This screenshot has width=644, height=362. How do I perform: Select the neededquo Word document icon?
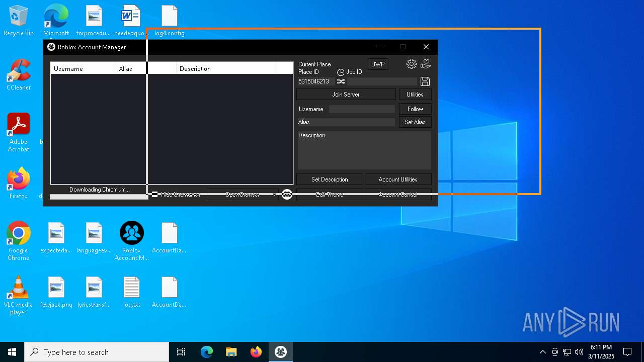pyautogui.click(x=131, y=21)
